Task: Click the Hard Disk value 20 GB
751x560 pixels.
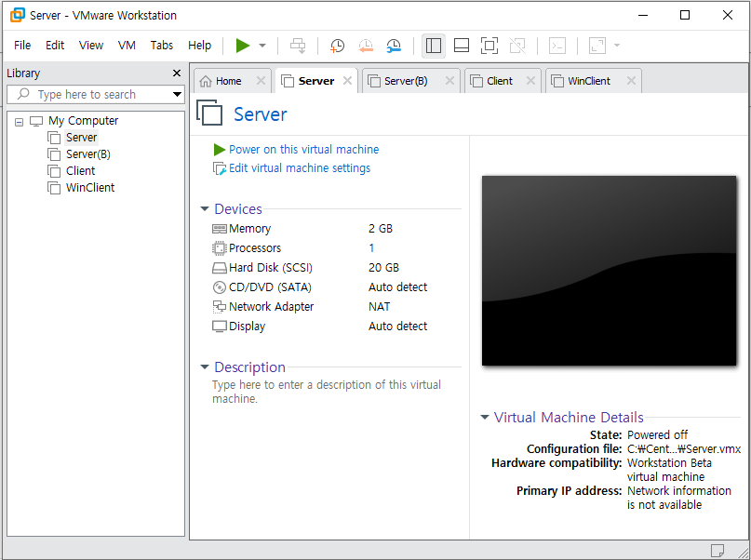Action: click(383, 268)
